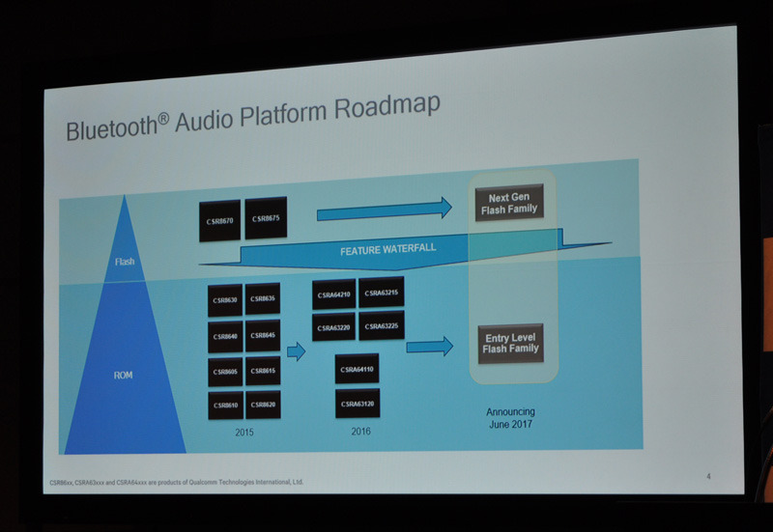Select the CSR8605 chip box
The width and height of the screenshot is (773, 532).
[225, 372]
